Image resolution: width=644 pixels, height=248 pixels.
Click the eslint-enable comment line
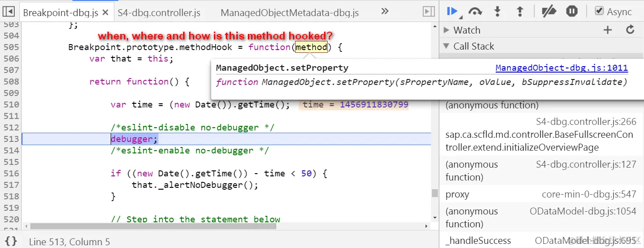click(190, 151)
